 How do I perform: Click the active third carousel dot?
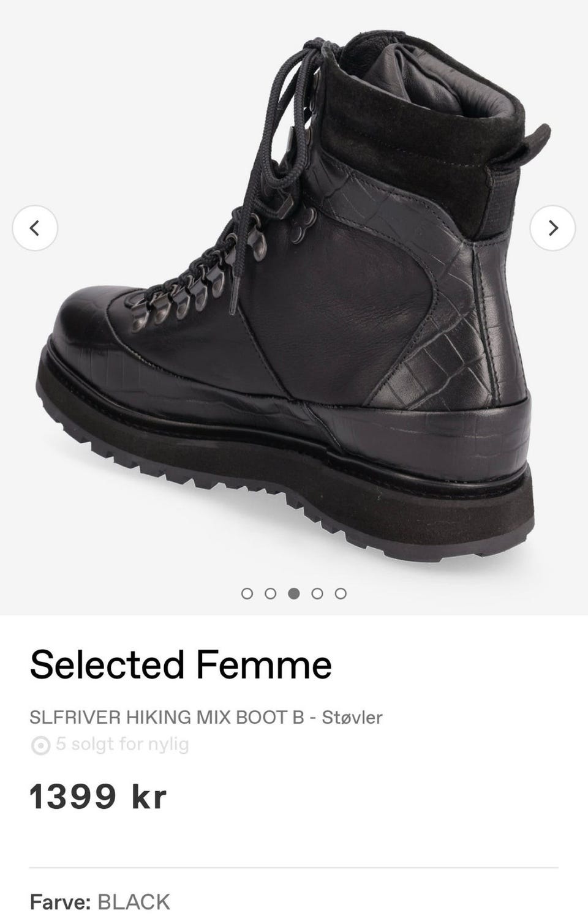[294, 593]
